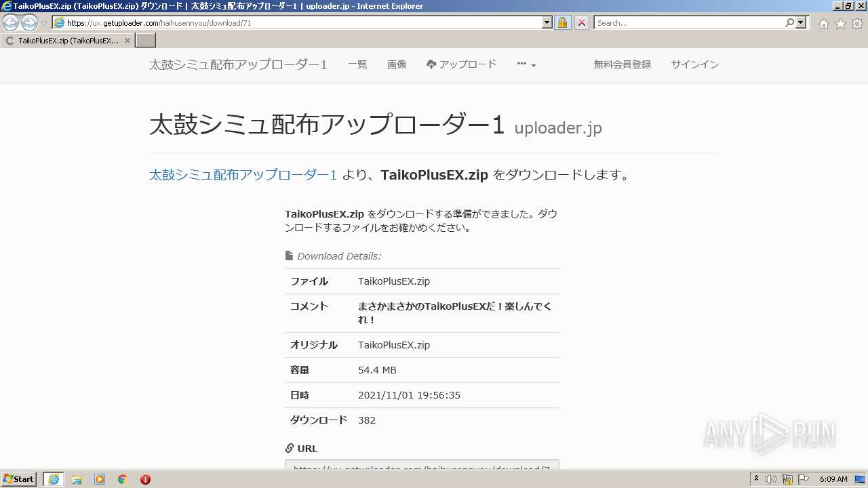Image resolution: width=868 pixels, height=488 pixels.
Task: Close the TaikoPlusEX.zip tab
Action: point(127,41)
